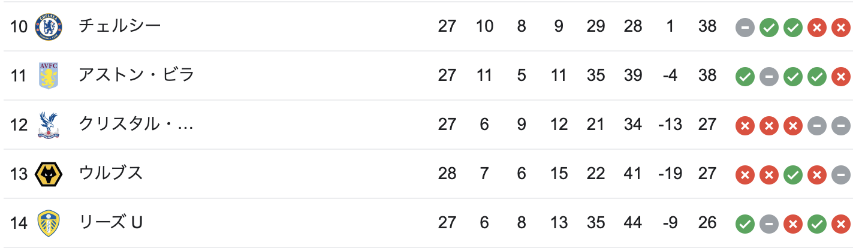Click the Aston Villa AVFC crest
Screen dimensions: 868x248
(48, 75)
